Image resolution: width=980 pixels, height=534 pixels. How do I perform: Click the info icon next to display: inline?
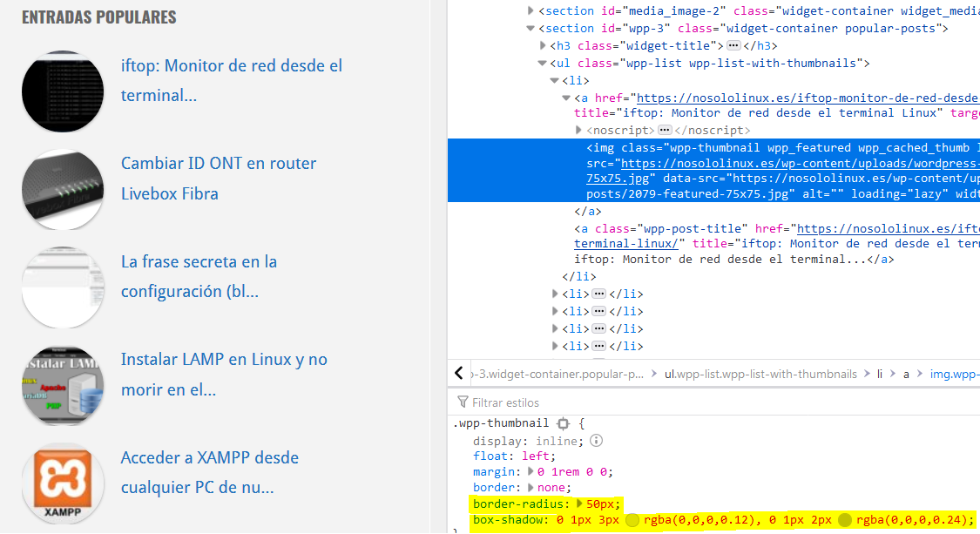[x=596, y=441]
